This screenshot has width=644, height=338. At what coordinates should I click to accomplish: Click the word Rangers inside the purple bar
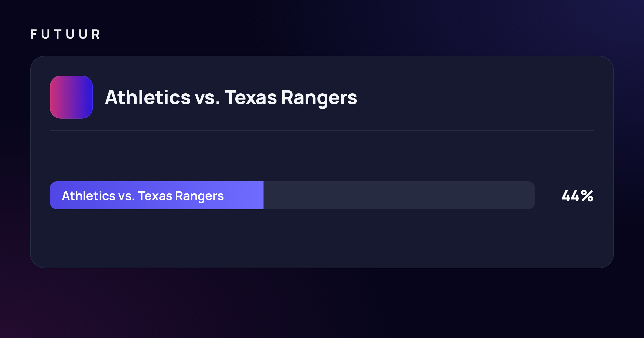199,197
